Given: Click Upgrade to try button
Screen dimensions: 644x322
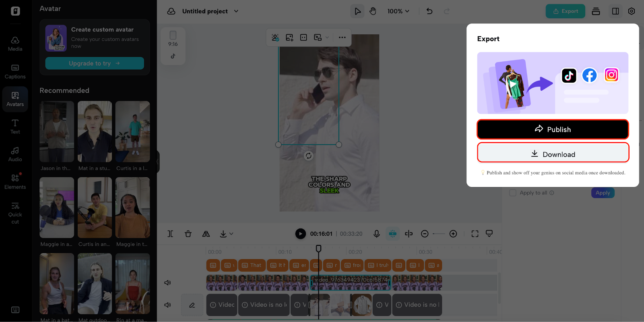Looking at the screenshot, I should click(95, 63).
